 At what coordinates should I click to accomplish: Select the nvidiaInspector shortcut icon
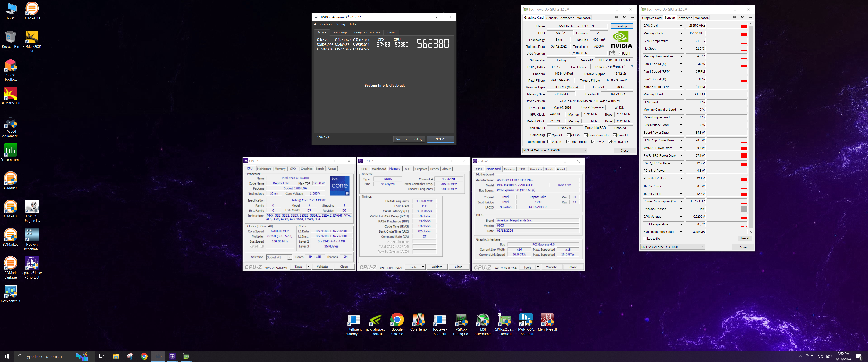pyautogui.click(x=375, y=324)
